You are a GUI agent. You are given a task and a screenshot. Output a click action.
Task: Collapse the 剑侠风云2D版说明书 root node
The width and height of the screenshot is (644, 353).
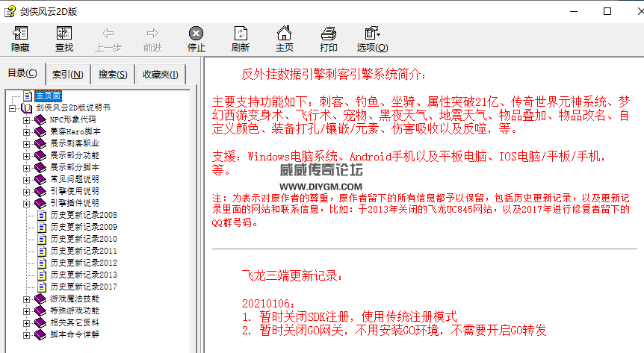[x=13, y=107]
